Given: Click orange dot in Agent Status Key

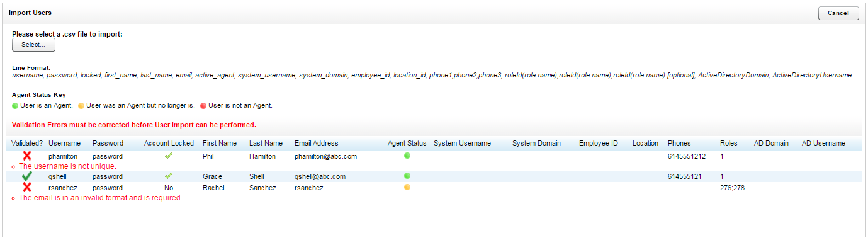Looking at the screenshot, I should [x=81, y=106].
